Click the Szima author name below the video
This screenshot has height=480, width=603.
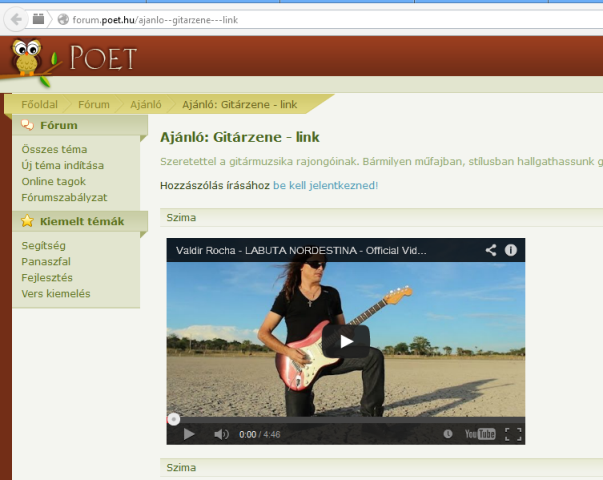pos(181,468)
